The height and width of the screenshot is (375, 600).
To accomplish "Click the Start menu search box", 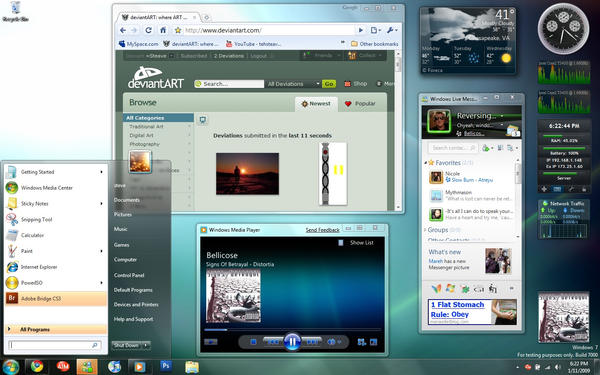I will click(55, 345).
